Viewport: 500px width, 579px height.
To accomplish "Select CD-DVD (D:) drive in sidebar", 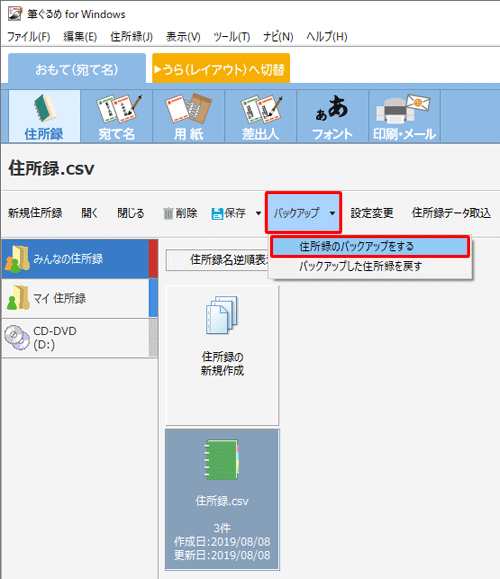I will tap(80, 338).
